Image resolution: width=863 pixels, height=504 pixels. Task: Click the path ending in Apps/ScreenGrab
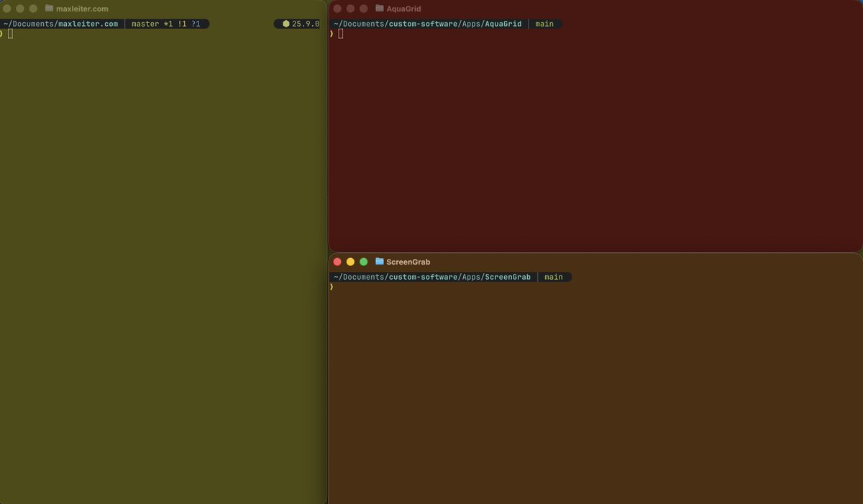pos(431,277)
